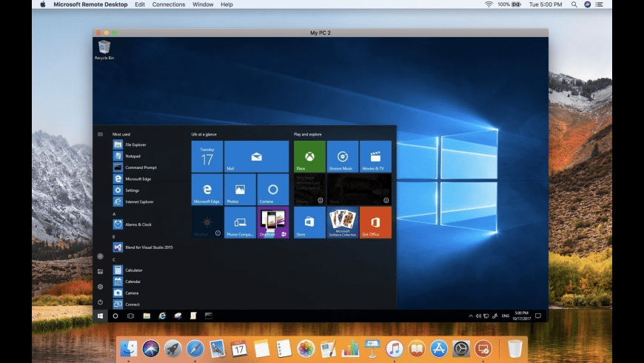Open the Power options in Start menu
This screenshot has height=363, width=644.
(100, 302)
